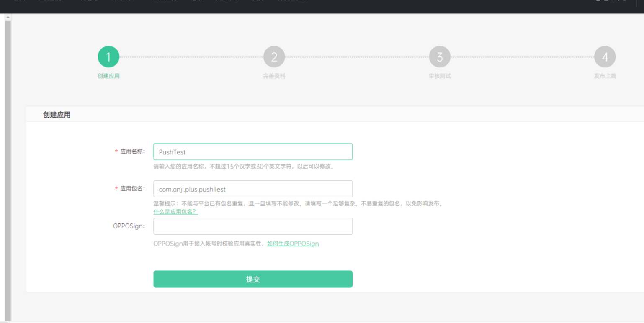
Task: Focus the 应用名称 field containing PushTest
Action: tap(253, 152)
